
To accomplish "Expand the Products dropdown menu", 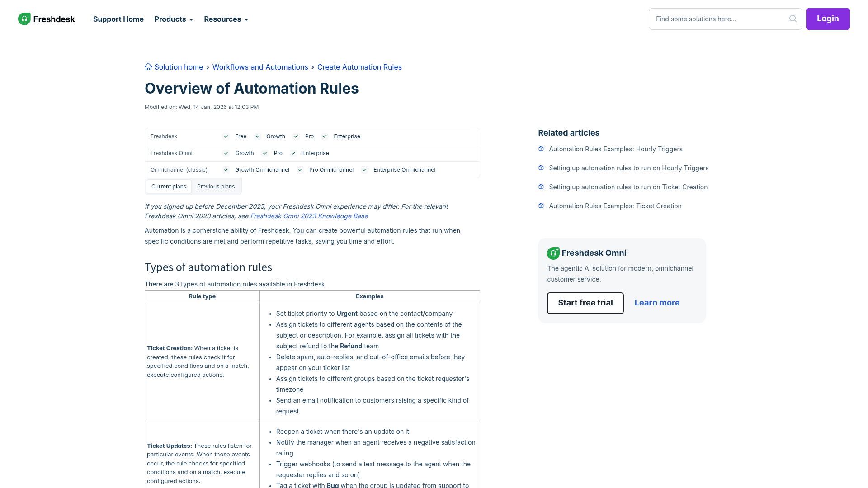I will (174, 19).
